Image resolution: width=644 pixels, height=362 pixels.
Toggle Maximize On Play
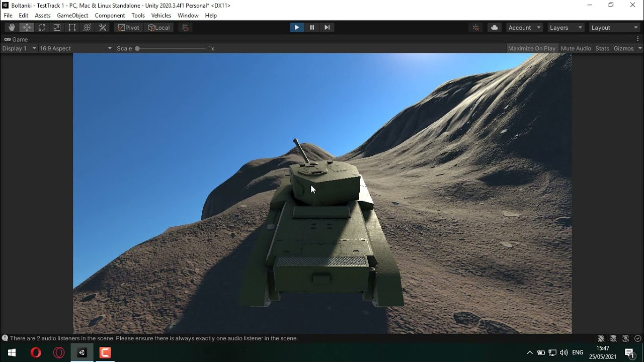click(532, 48)
